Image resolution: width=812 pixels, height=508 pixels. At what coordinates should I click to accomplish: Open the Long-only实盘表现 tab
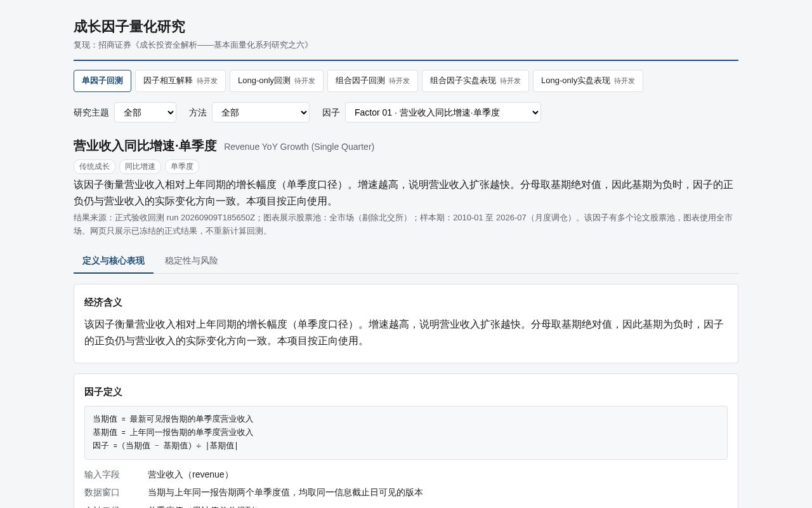[x=588, y=81]
